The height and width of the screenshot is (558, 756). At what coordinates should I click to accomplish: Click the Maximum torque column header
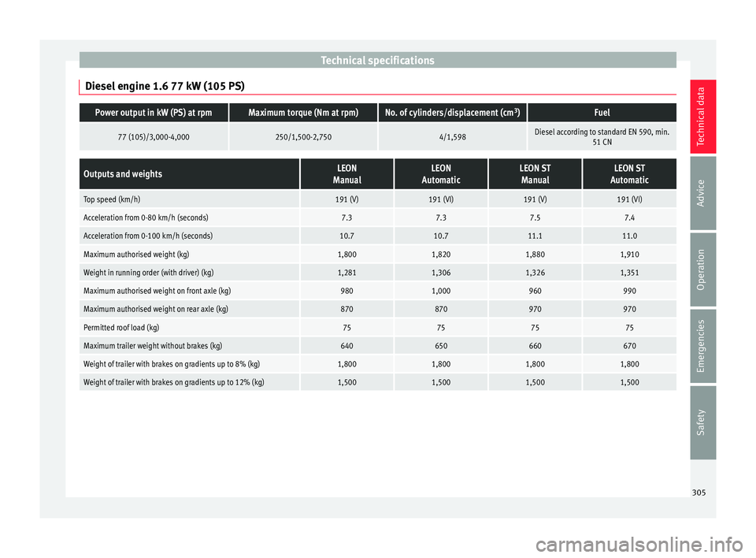(x=303, y=113)
